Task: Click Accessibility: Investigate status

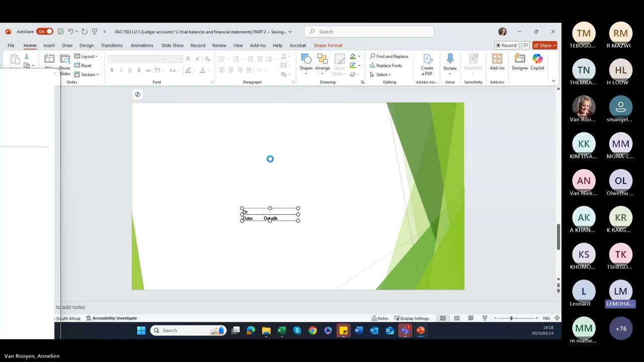Action: [x=111, y=318]
